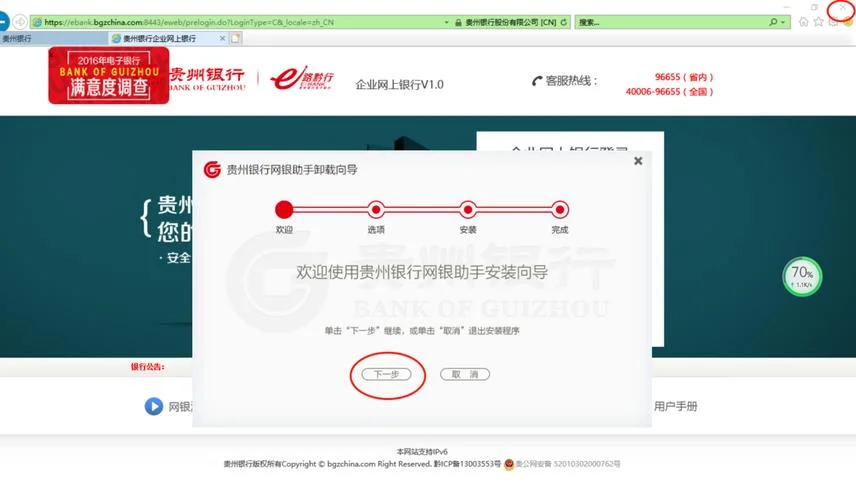
Task: Click the 选项 step marker
Action: (x=376, y=210)
